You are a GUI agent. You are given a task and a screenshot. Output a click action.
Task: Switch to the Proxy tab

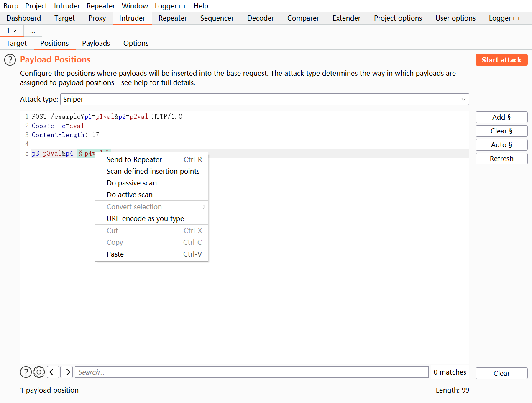pyautogui.click(x=97, y=18)
